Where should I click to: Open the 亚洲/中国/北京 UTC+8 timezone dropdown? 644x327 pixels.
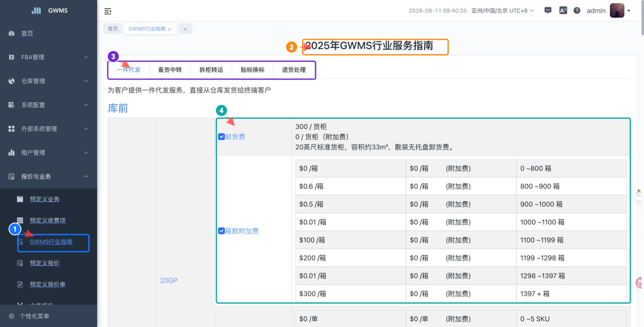click(502, 11)
